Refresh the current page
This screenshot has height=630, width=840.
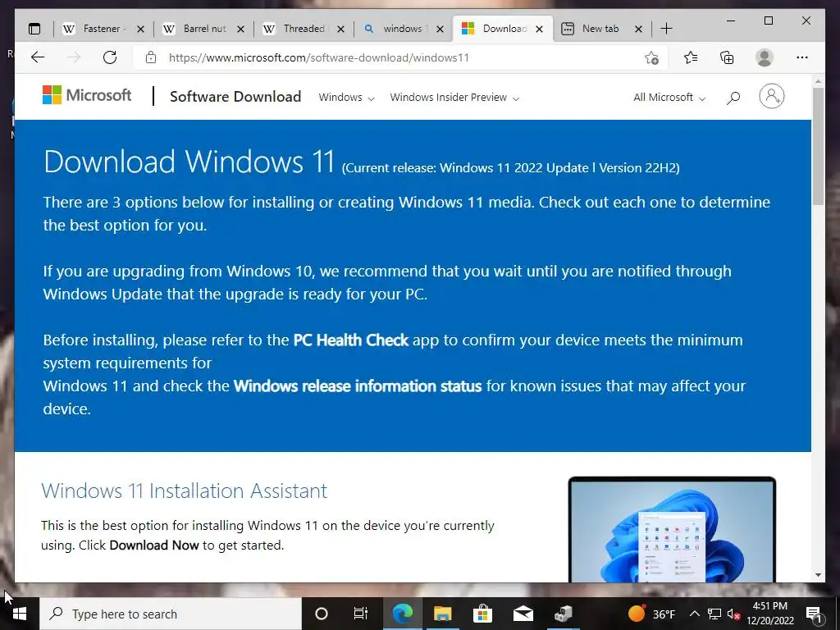[110, 57]
